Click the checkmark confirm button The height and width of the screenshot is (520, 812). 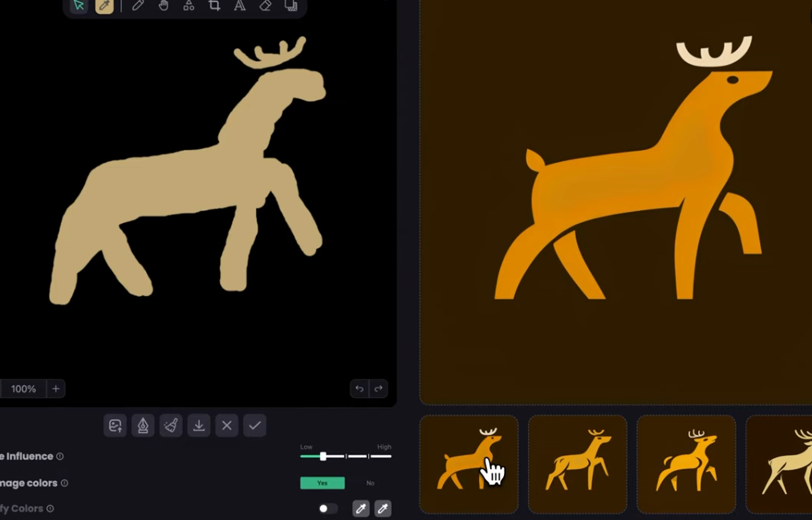(254, 425)
